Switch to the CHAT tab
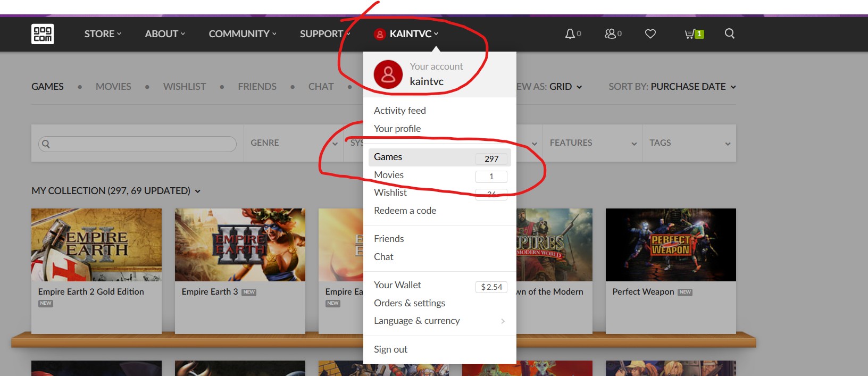Image resolution: width=868 pixels, height=376 pixels. (321, 87)
